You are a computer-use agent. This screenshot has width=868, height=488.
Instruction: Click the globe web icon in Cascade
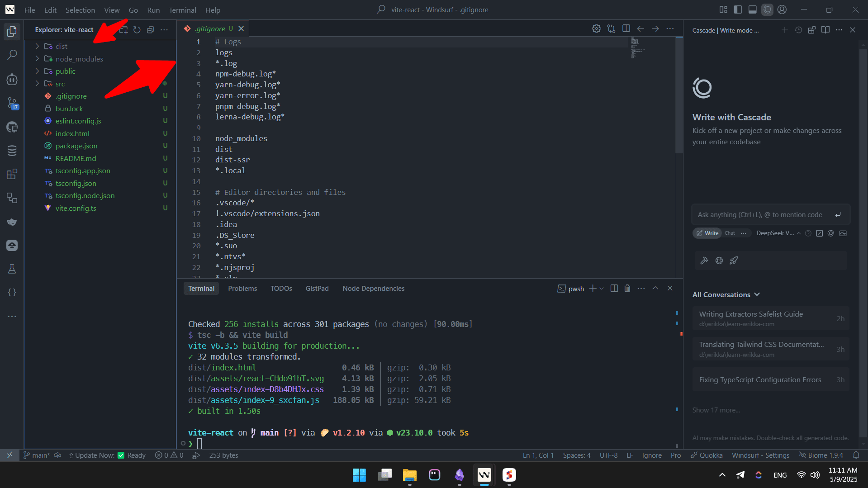tap(719, 261)
